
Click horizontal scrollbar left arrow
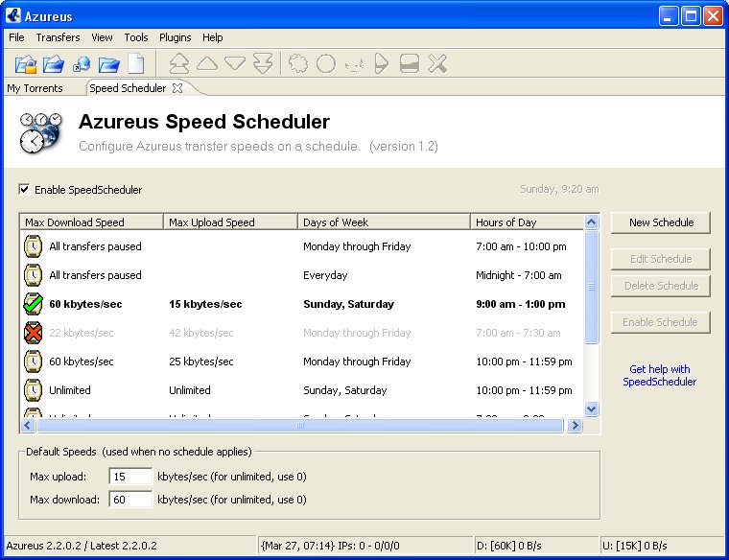(x=28, y=425)
